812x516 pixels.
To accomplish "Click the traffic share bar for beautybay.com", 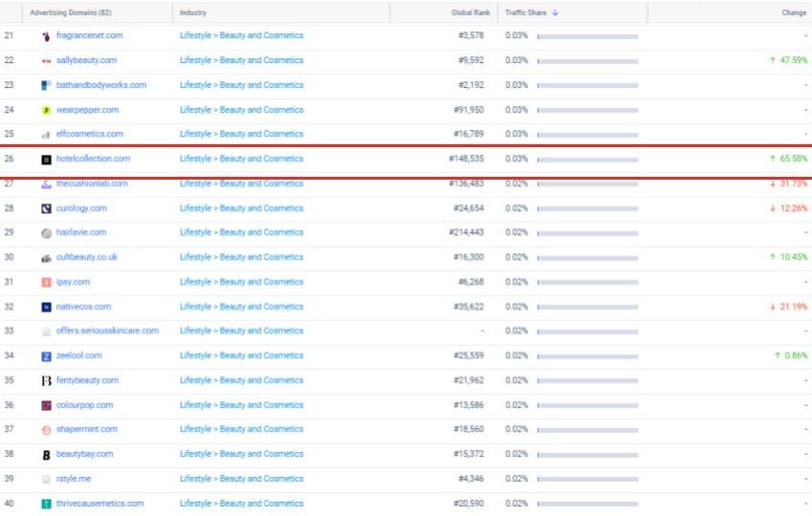I will coord(588,455).
